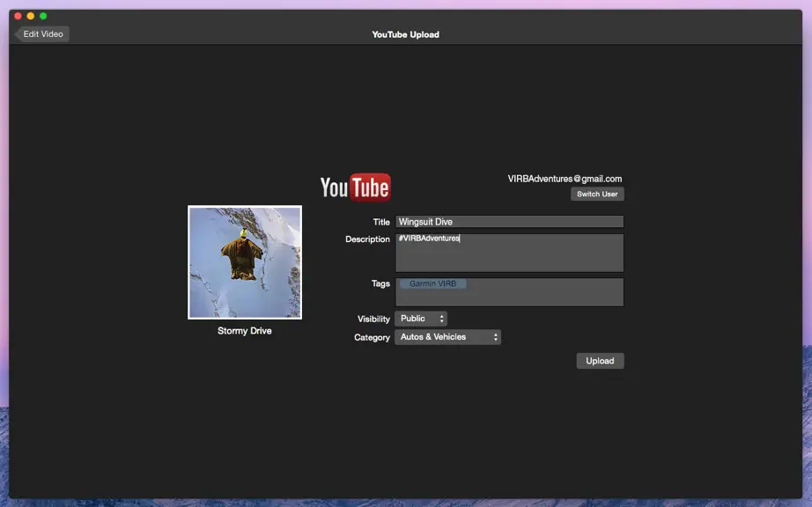The image size is (812, 507).
Task: Maximize the window using green button
Action: pos(43,16)
